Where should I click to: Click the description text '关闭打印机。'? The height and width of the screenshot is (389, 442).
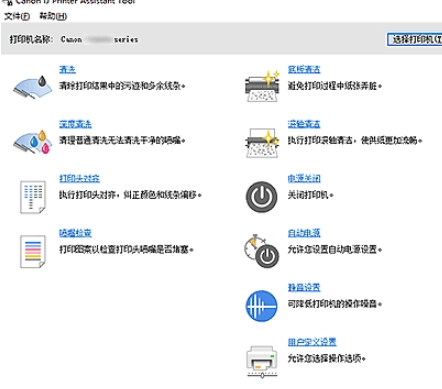tap(311, 195)
